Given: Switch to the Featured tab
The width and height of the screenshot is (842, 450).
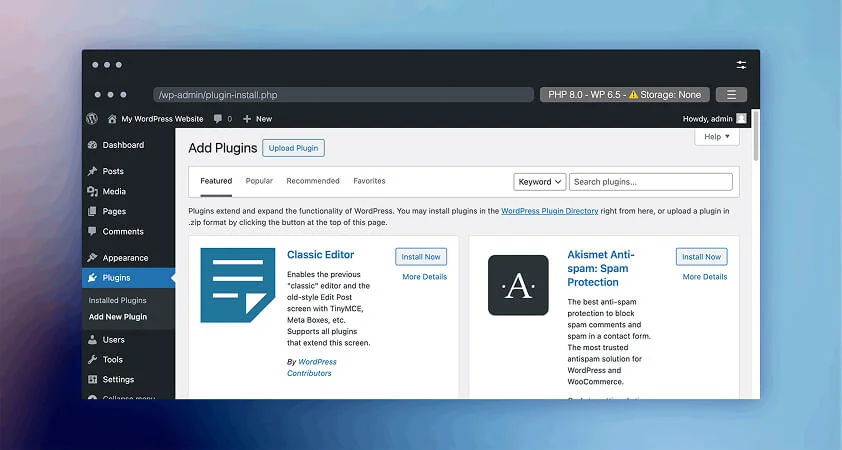Looking at the screenshot, I should click(x=216, y=181).
